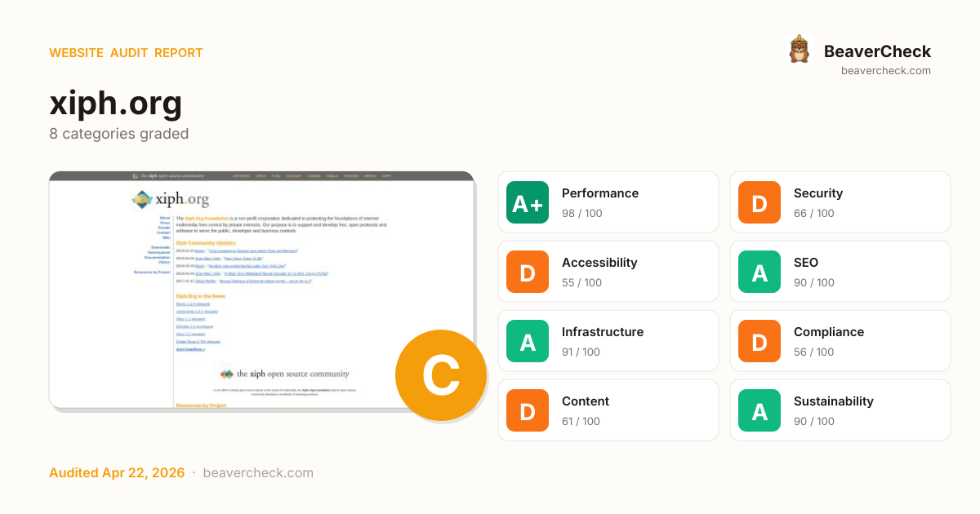Click the 8 categories graded subtitle
Viewport: 980px width, 514px height.
point(118,134)
